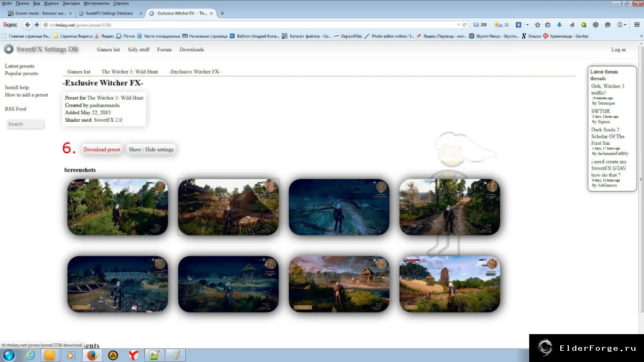Open Yandex Browser from the taskbar

134,355
